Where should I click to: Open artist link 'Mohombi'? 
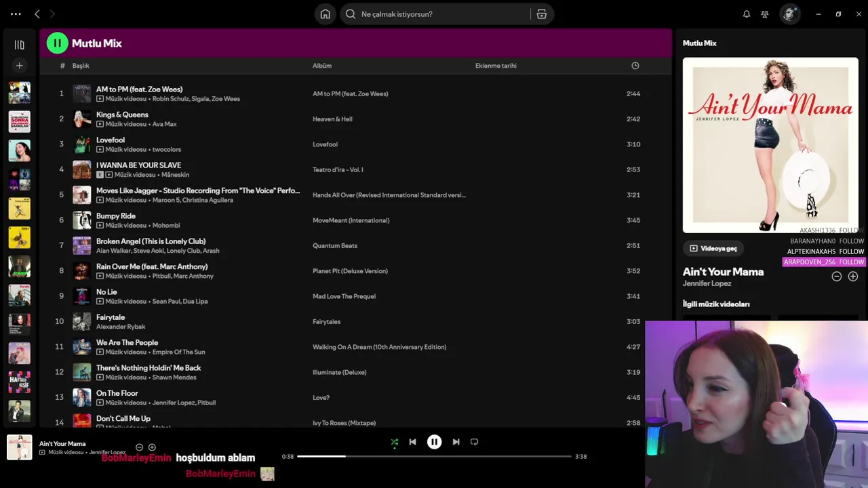(166, 226)
